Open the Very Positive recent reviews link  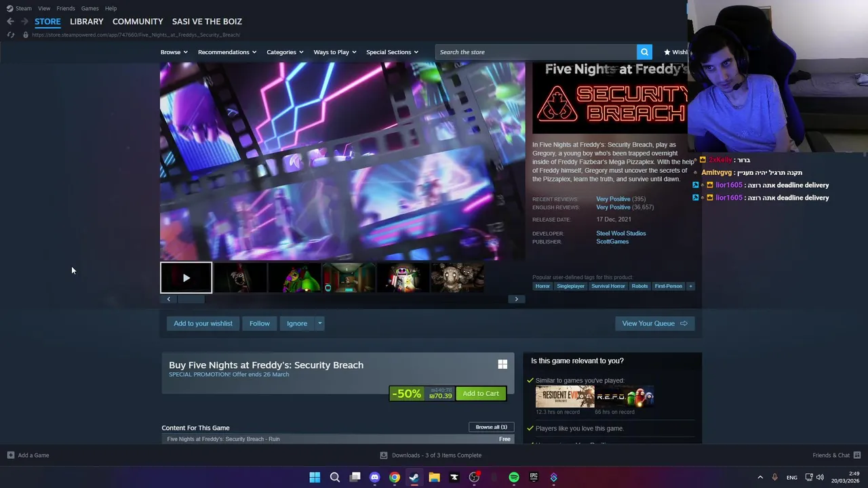click(613, 199)
